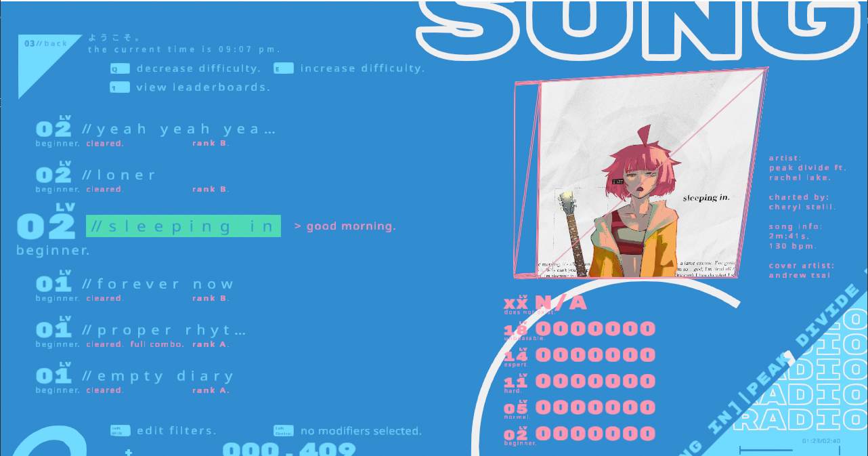Screen dimensions: 868x456
Task: Open the no modifiers selected option
Action: click(x=361, y=431)
